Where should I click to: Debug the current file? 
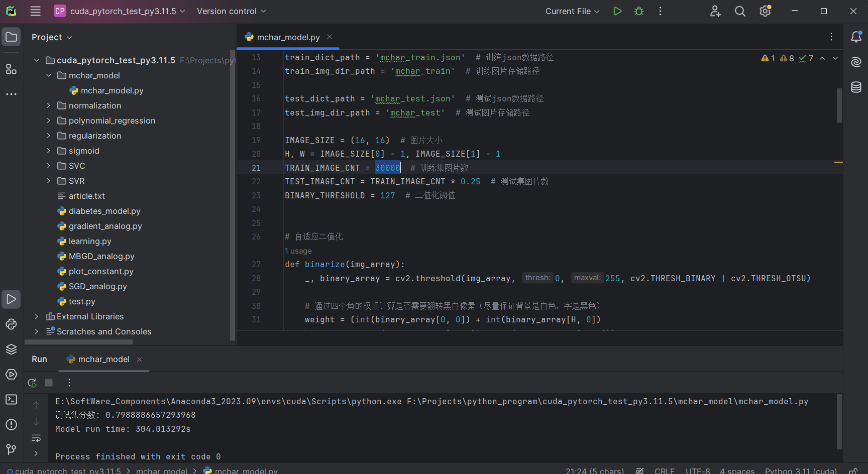pyautogui.click(x=639, y=11)
